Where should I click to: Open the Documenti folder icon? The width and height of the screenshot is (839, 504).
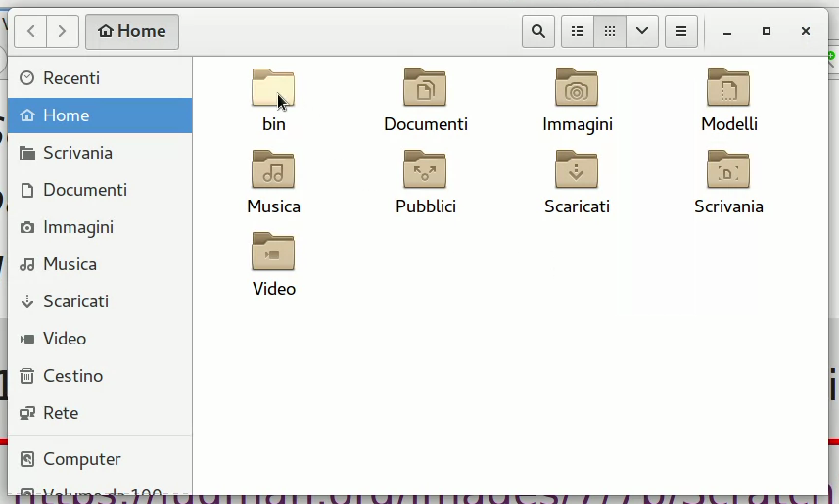point(425,89)
